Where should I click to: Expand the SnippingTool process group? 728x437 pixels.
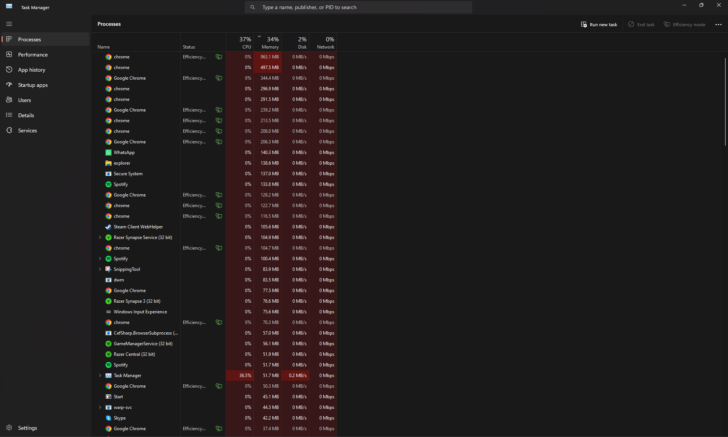[x=100, y=269]
